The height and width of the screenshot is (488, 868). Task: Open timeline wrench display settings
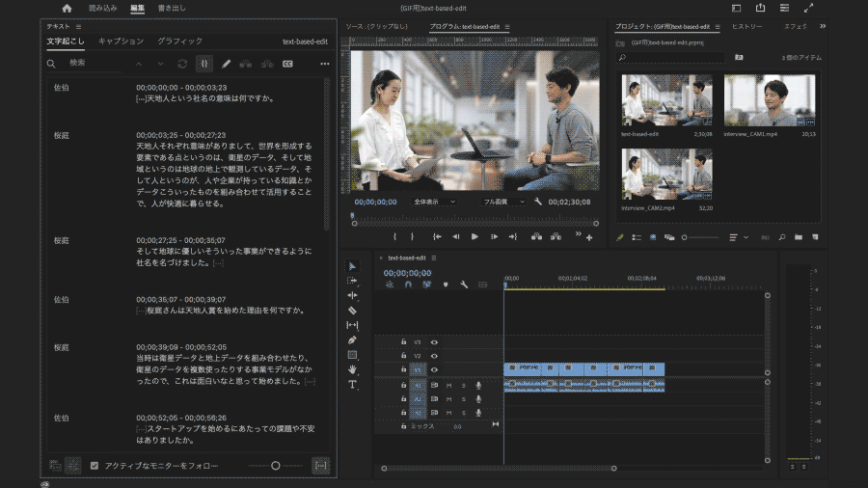(464, 285)
